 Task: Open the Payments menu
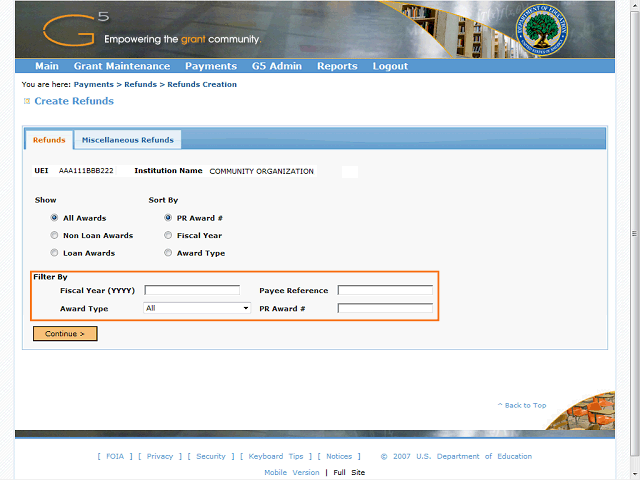[211, 66]
